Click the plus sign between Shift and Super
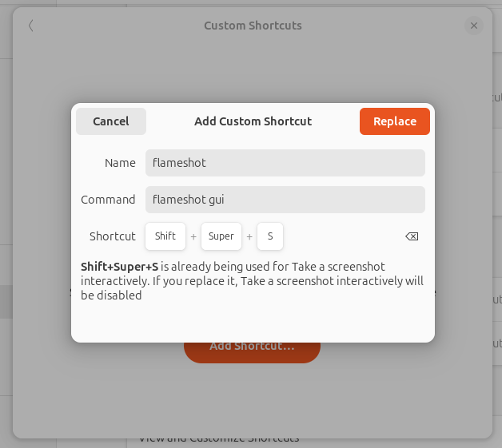This screenshot has width=502, height=448. (193, 237)
